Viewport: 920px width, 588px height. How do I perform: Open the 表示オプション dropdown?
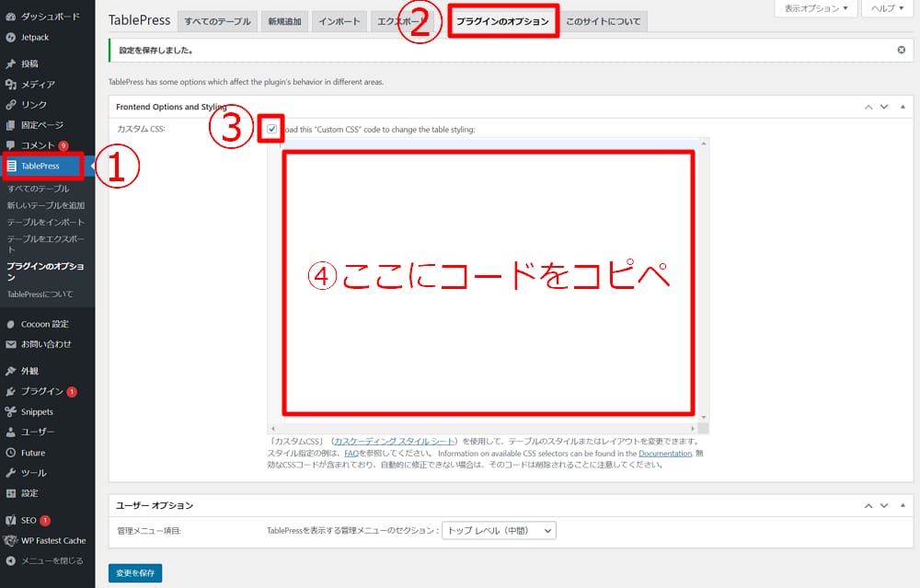(x=815, y=8)
